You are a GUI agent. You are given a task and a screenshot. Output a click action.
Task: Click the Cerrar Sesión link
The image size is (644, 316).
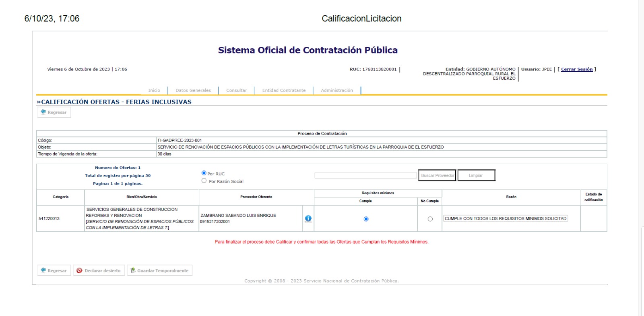[577, 69]
